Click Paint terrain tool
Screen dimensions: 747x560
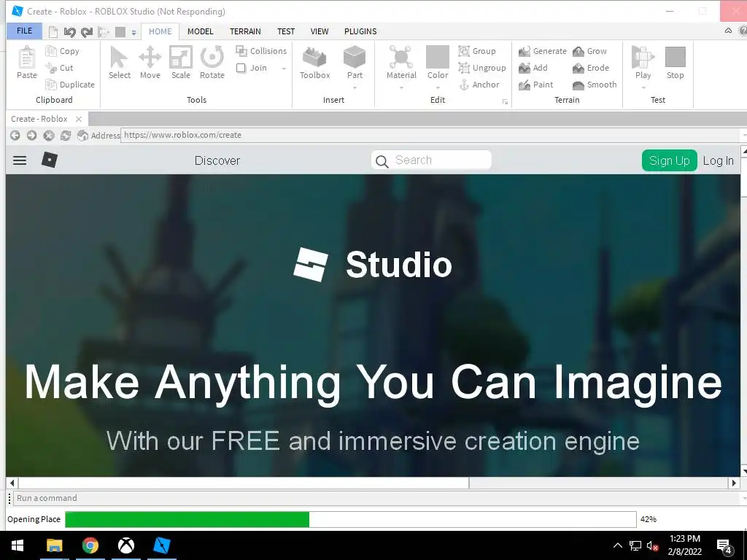pyautogui.click(x=536, y=85)
